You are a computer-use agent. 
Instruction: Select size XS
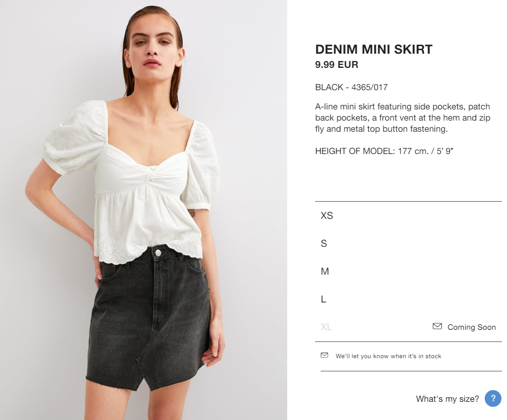(x=408, y=216)
